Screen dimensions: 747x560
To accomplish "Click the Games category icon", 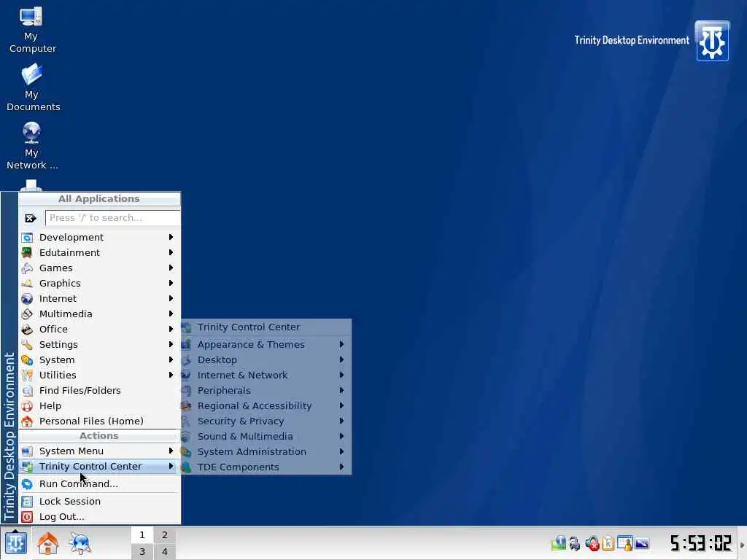I will point(27,268).
